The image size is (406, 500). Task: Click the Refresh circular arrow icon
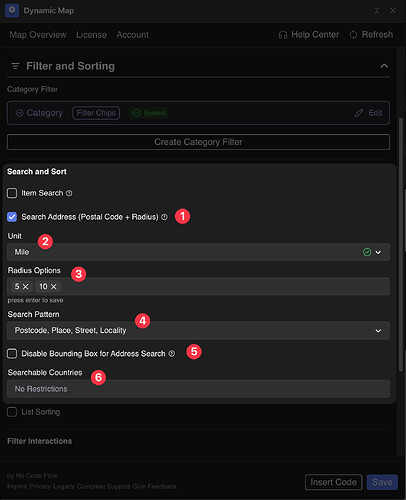353,35
